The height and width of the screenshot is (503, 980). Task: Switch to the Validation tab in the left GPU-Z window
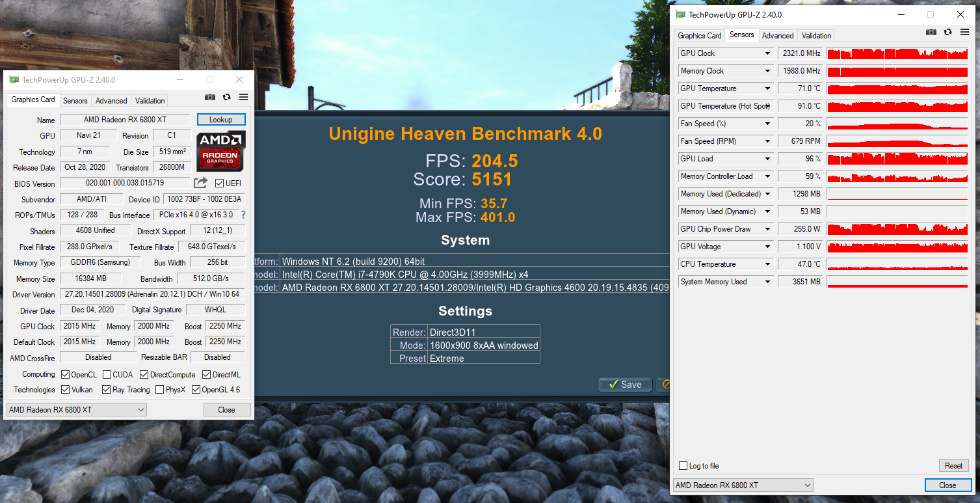click(x=150, y=101)
